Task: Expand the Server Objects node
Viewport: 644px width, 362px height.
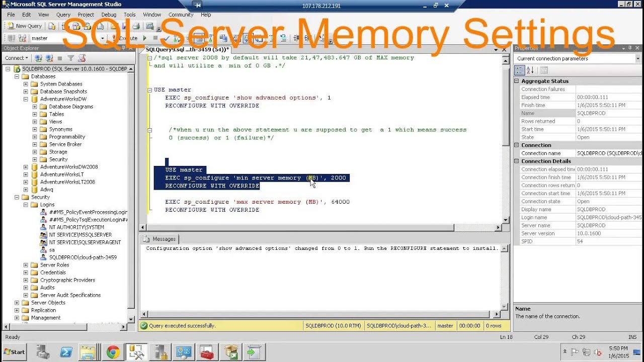Action: coord(17,303)
